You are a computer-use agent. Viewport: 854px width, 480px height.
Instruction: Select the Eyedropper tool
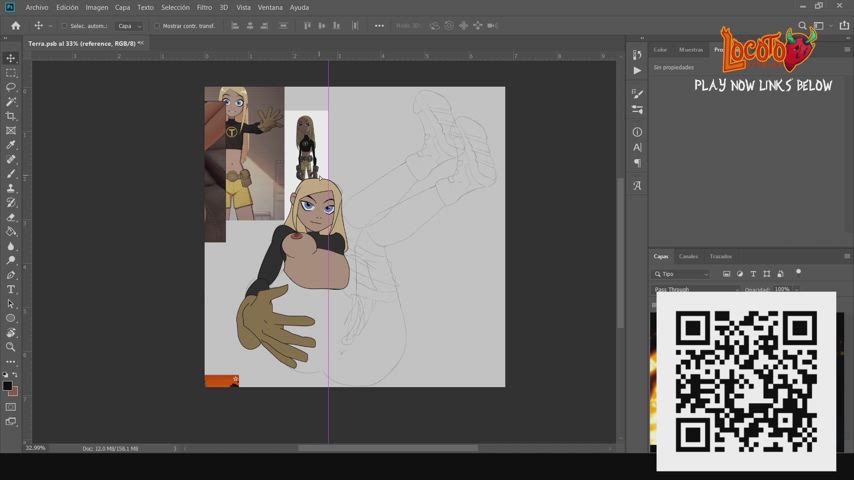point(10,145)
